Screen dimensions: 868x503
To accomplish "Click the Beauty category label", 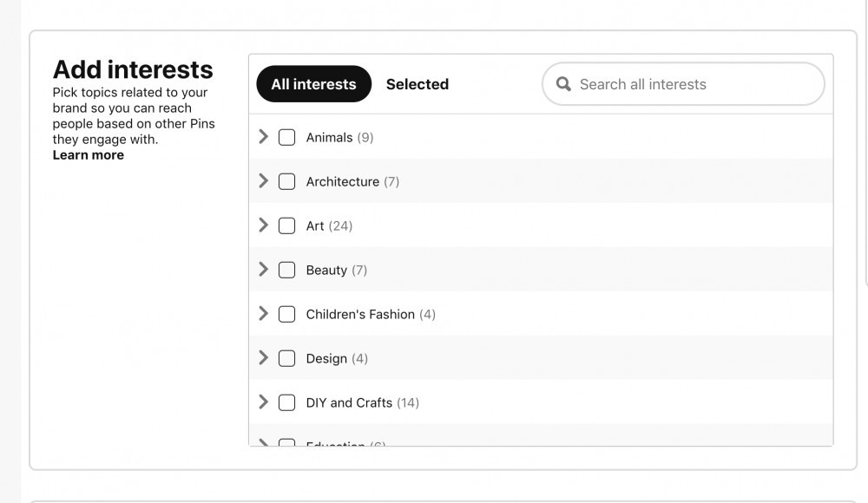I will [x=326, y=270].
